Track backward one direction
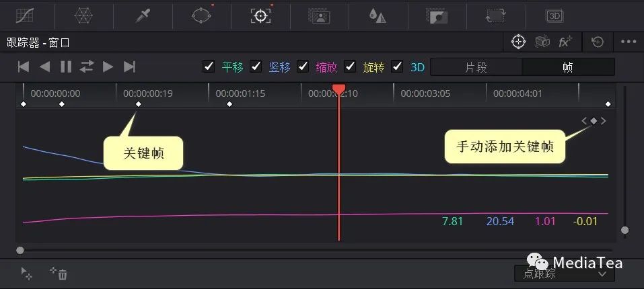 [45, 67]
